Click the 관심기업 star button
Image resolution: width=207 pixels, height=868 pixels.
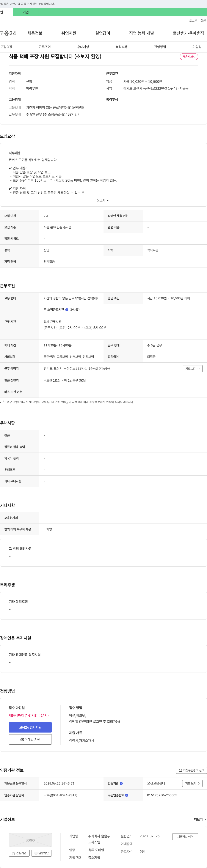coord(19,853)
